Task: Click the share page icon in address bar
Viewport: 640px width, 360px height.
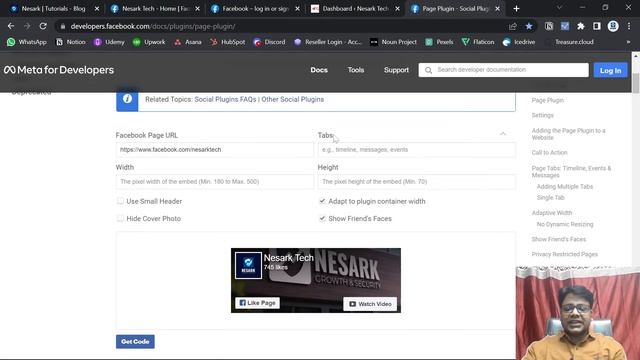Action: coord(513,26)
